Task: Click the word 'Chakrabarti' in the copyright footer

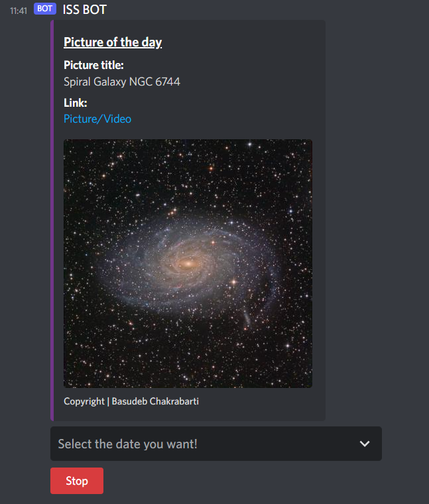Action: tap(174, 401)
